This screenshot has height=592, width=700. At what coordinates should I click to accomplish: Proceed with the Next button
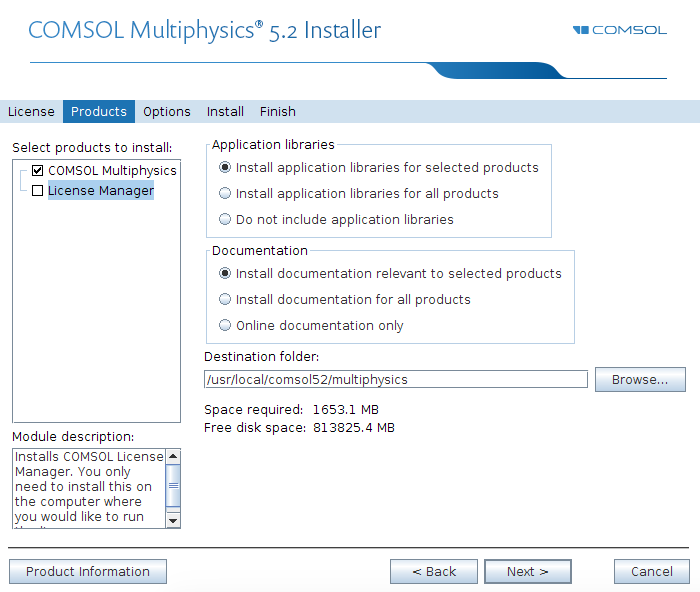528,571
